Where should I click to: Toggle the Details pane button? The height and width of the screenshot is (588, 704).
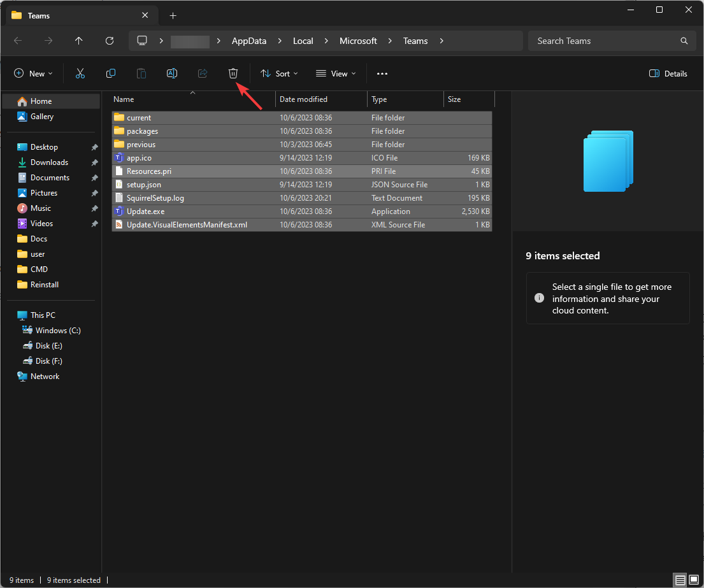(668, 73)
